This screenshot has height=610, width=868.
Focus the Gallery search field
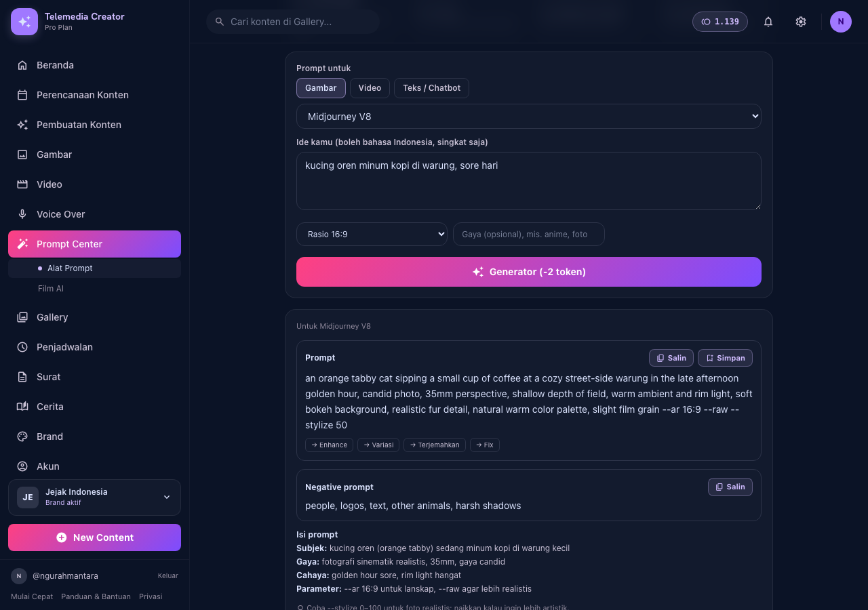tap(293, 22)
